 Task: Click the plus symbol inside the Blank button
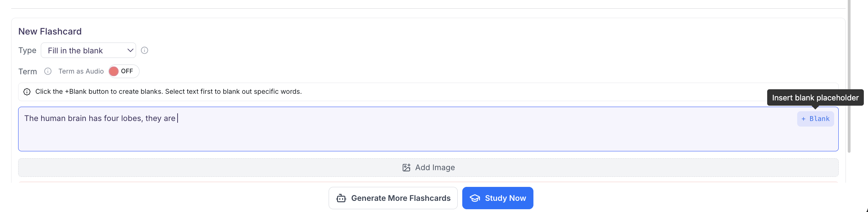(x=804, y=119)
